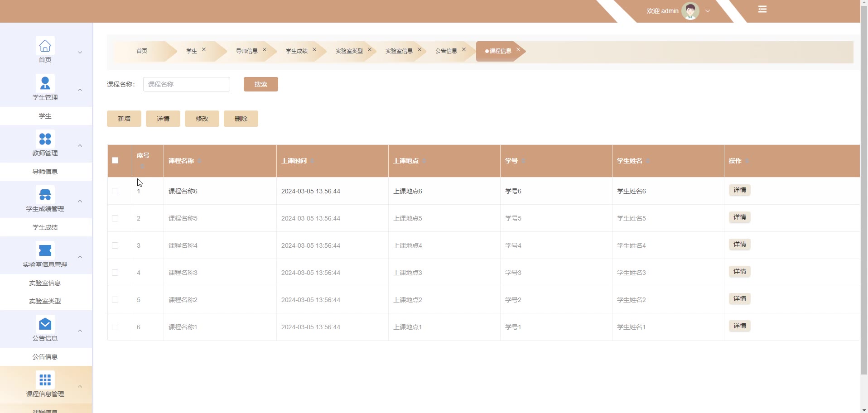
Task: Collapse the 学生管理 sidebar section
Action: pos(80,90)
